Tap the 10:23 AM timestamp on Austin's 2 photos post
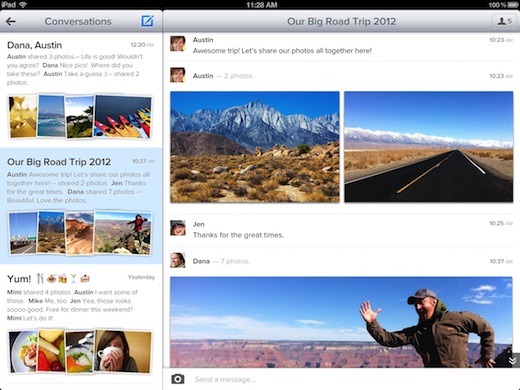Image resolution: width=520 pixels, height=390 pixels. [501, 76]
